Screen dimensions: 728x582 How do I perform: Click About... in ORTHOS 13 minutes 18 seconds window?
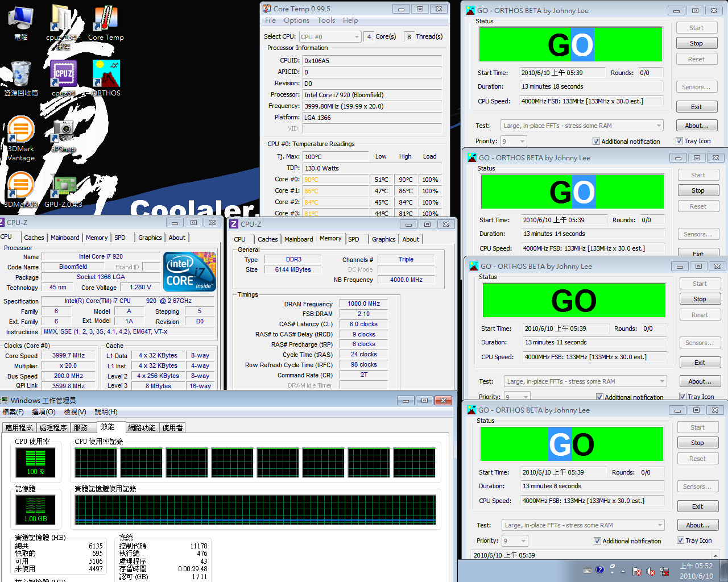click(696, 126)
